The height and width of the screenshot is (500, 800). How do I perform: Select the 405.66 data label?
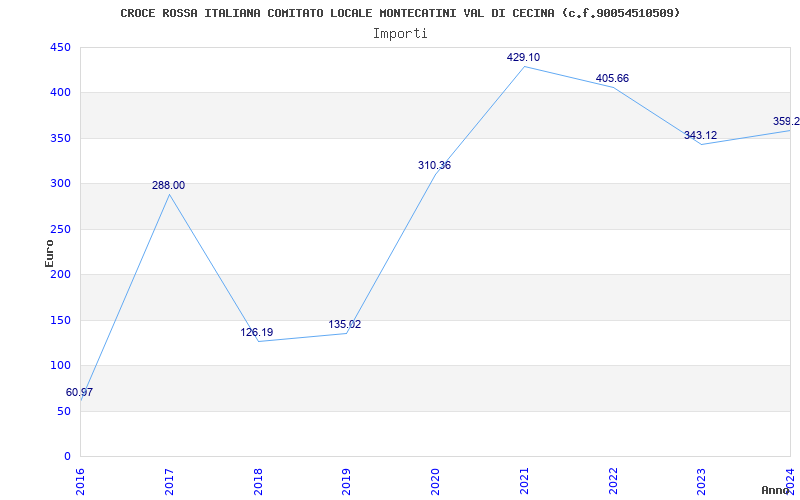[612, 79]
